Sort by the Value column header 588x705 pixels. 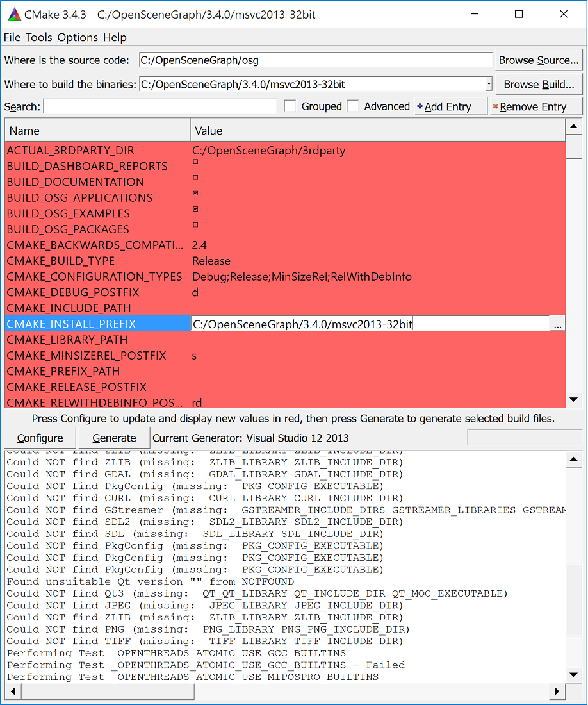(378, 130)
